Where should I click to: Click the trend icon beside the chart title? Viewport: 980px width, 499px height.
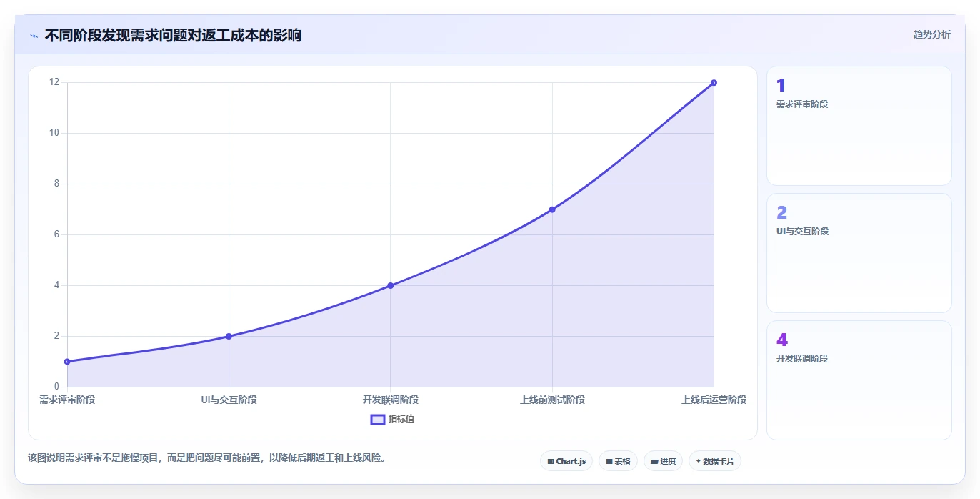[x=34, y=35]
